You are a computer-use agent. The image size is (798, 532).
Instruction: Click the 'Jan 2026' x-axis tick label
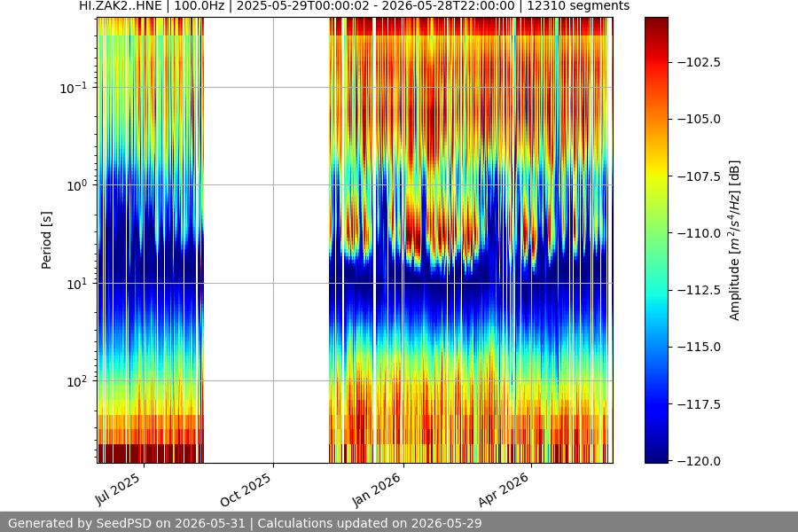point(377,490)
